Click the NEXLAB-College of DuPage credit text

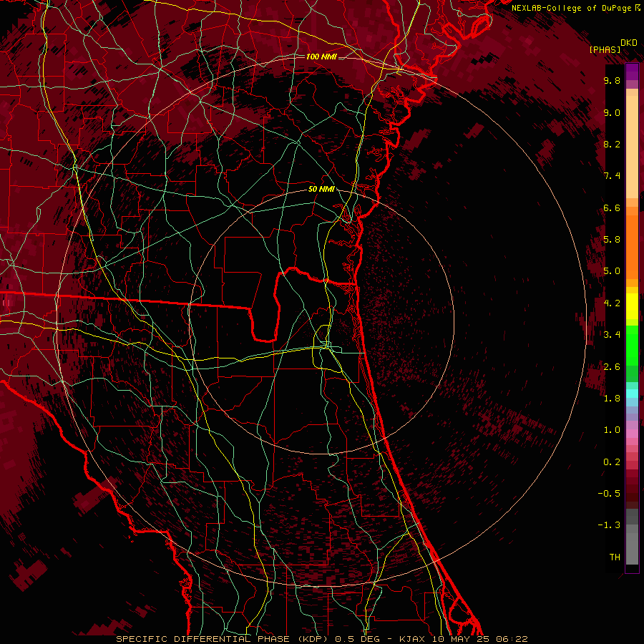click(x=572, y=8)
